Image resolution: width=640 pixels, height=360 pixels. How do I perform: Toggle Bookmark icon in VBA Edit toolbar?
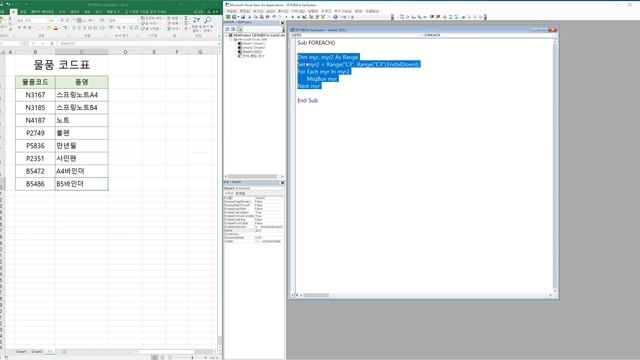coord(463,17)
